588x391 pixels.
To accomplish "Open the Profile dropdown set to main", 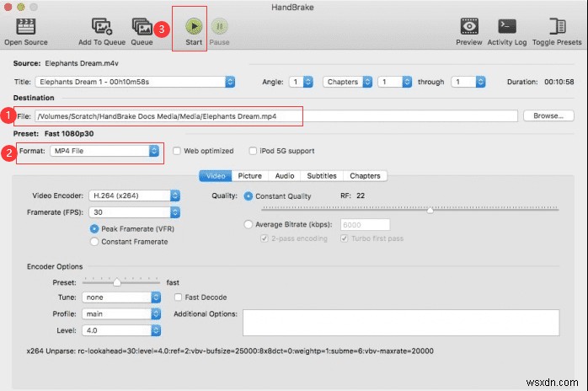I will point(121,313).
